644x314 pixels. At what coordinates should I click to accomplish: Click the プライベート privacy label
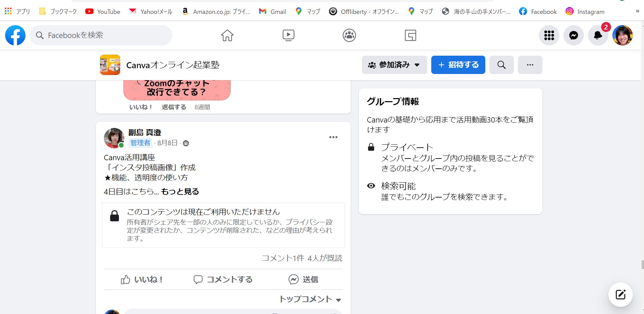(407, 147)
